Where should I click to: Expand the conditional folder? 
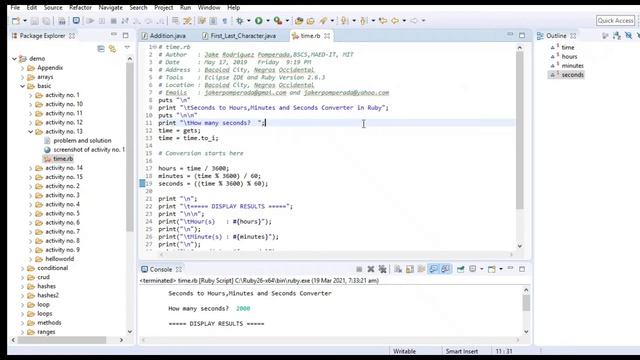point(23,268)
